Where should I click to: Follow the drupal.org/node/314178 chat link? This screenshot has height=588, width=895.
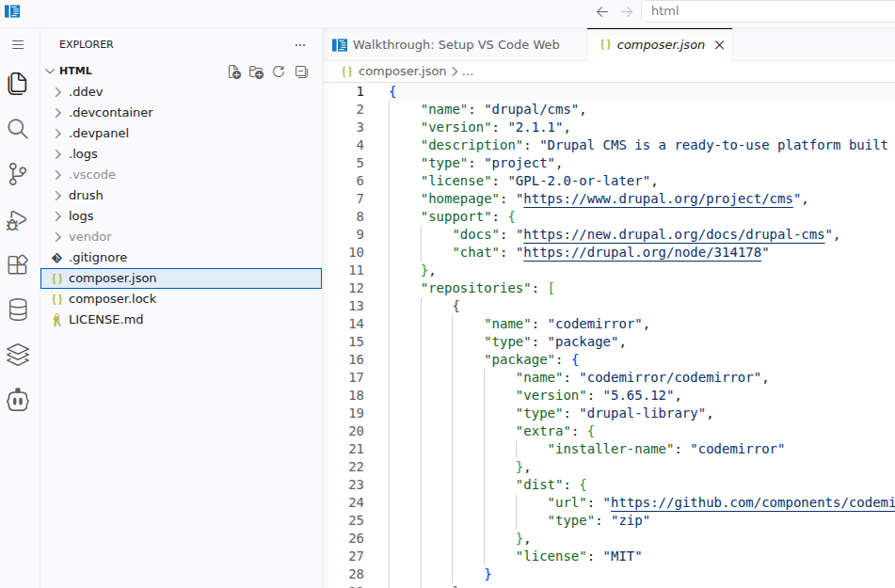click(x=642, y=252)
